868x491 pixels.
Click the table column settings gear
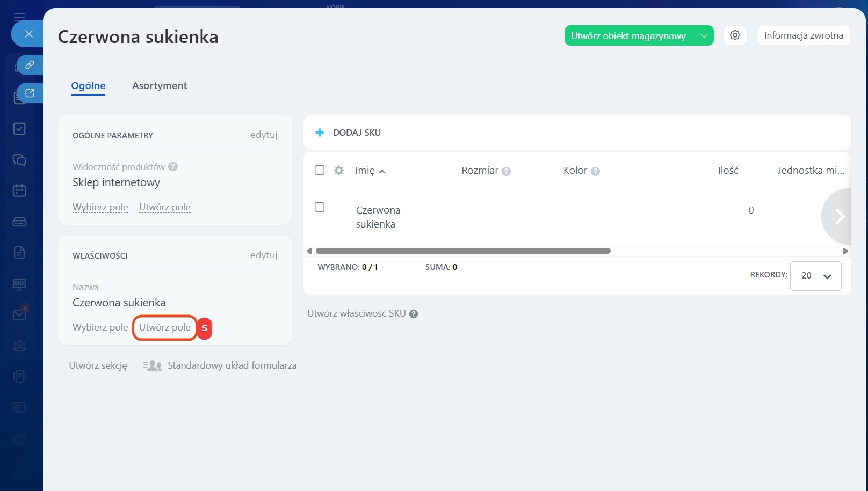pos(339,170)
